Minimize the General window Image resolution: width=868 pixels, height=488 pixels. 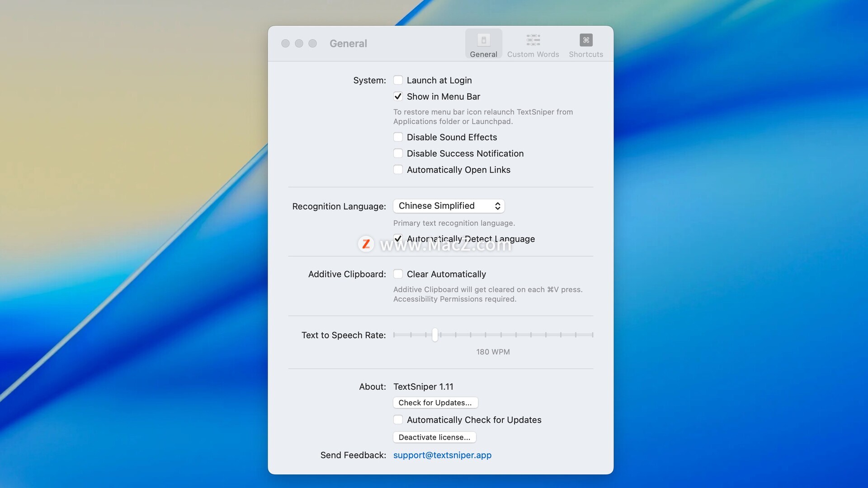(x=299, y=43)
